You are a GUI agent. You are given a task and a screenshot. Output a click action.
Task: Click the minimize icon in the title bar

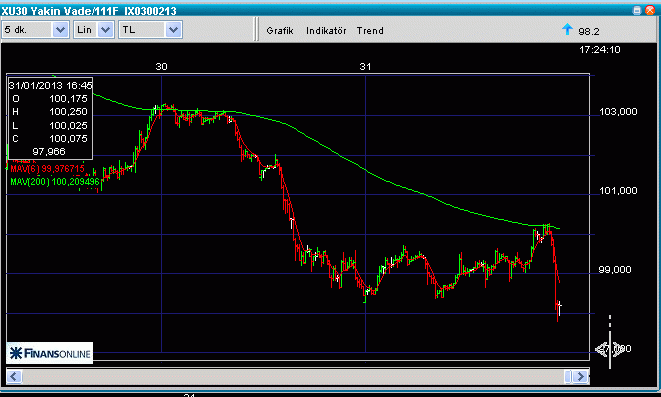tap(637, 10)
